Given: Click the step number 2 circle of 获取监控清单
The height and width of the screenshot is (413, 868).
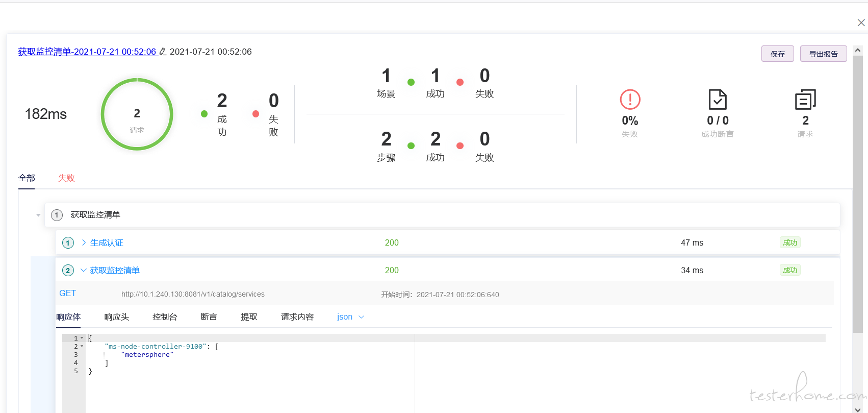Looking at the screenshot, I should tap(68, 271).
